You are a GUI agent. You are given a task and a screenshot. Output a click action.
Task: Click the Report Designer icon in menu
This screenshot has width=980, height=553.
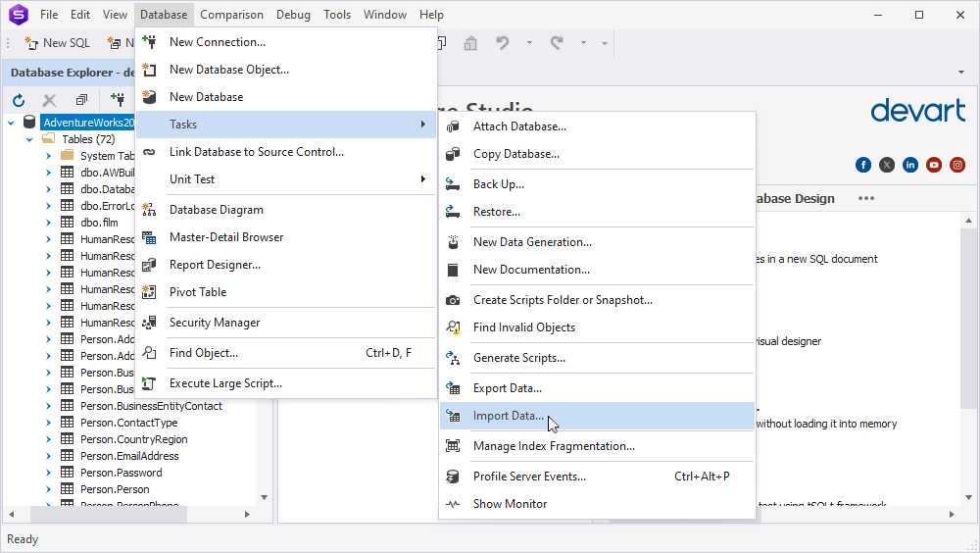(149, 265)
